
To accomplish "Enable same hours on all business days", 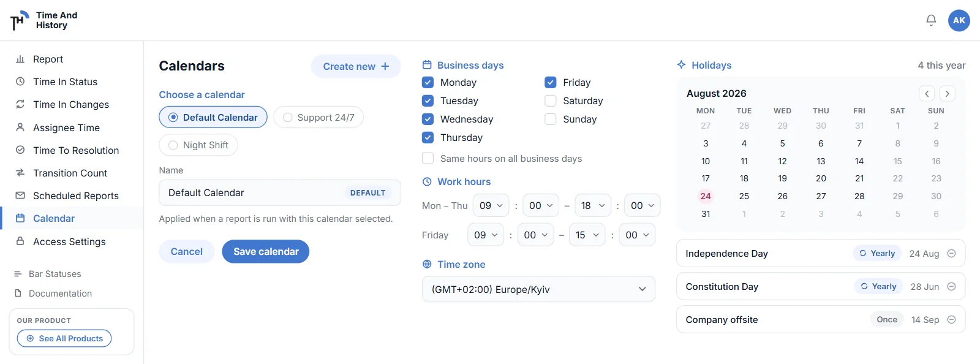I will pos(428,158).
